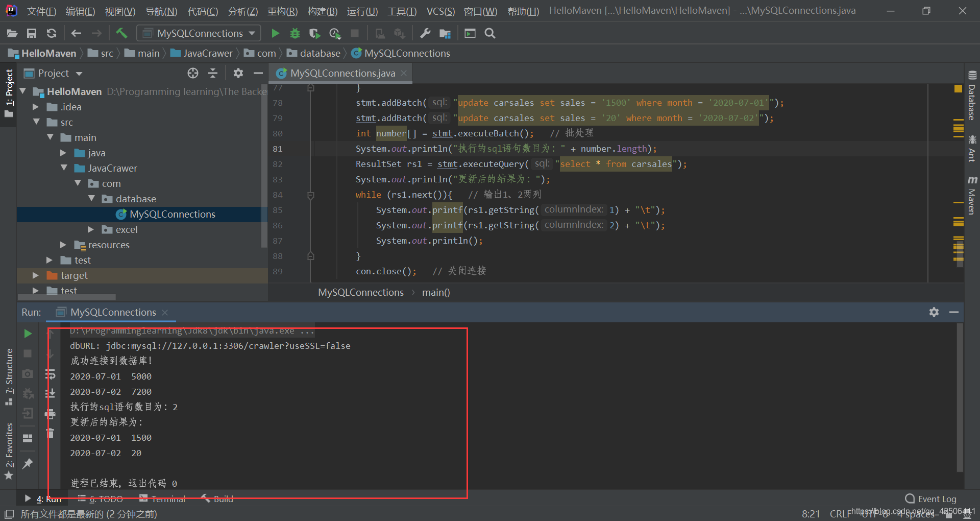Click Search Everywhere magnifier icon
The width and height of the screenshot is (980, 521).
click(490, 34)
